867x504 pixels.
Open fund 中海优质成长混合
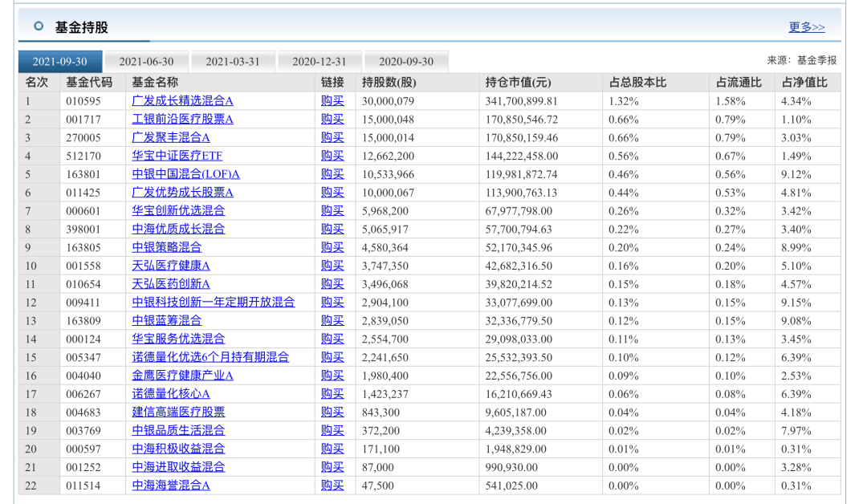(x=178, y=229)
